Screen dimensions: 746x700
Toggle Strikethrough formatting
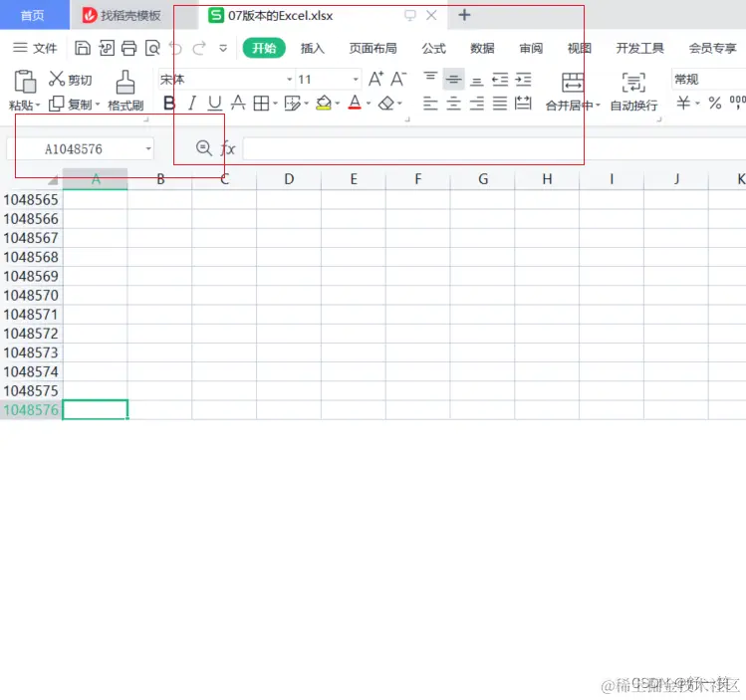point(238,103)
